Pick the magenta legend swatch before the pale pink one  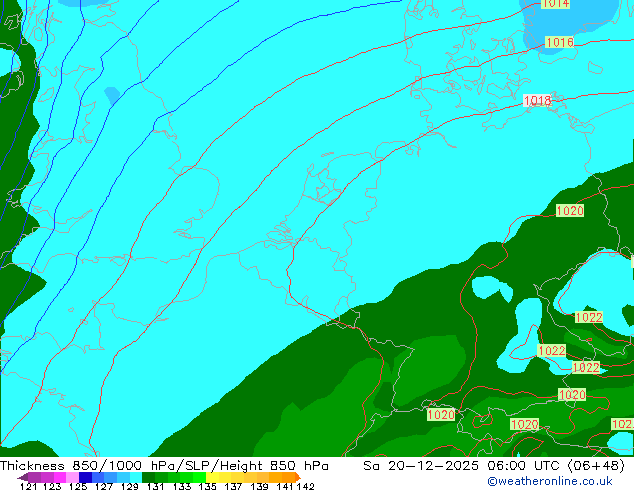[60, 477]
